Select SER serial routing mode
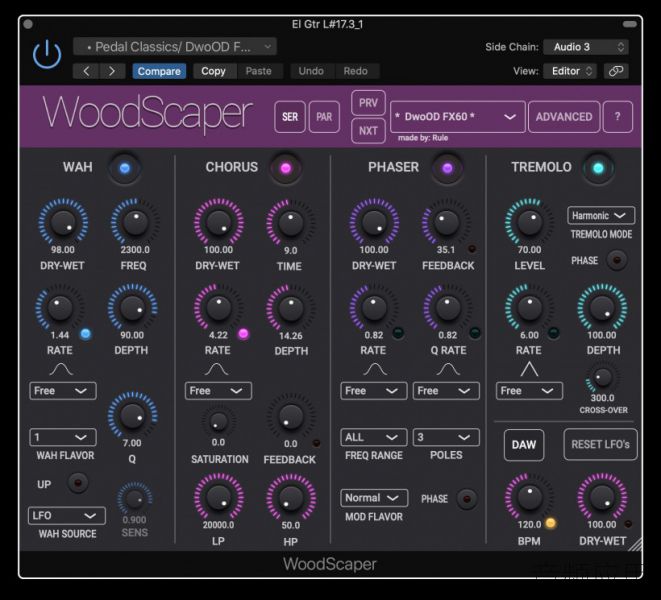Image resolution: width=661 pixels, height=600 pixels. (x=290, y=117)
